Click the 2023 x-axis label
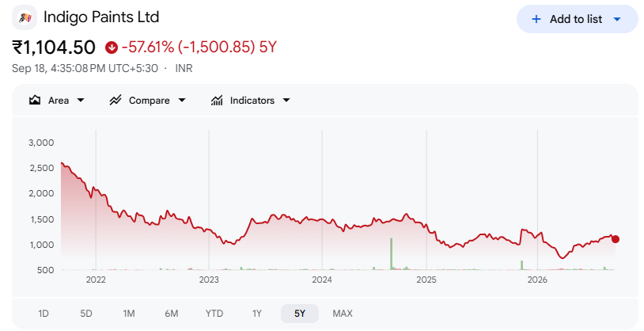 pyautogui.click(x=209, y=280)
